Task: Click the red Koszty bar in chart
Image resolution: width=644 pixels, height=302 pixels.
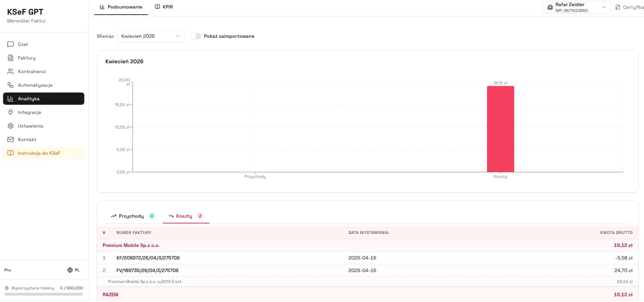Action: [500, 129]
